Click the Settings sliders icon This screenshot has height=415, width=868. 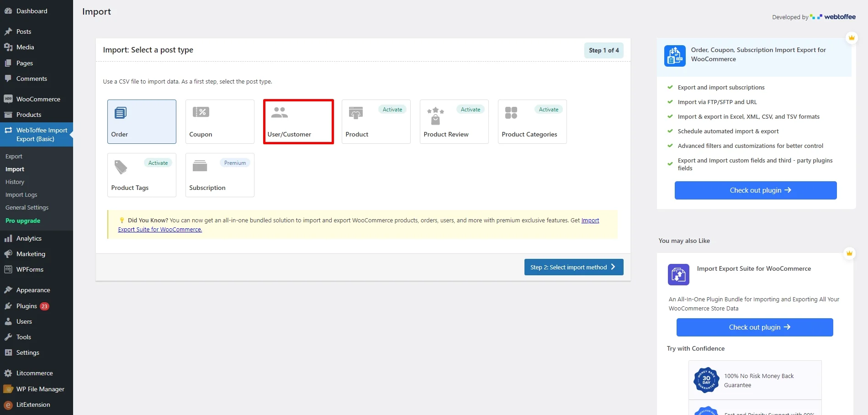(x=8, y=352)
